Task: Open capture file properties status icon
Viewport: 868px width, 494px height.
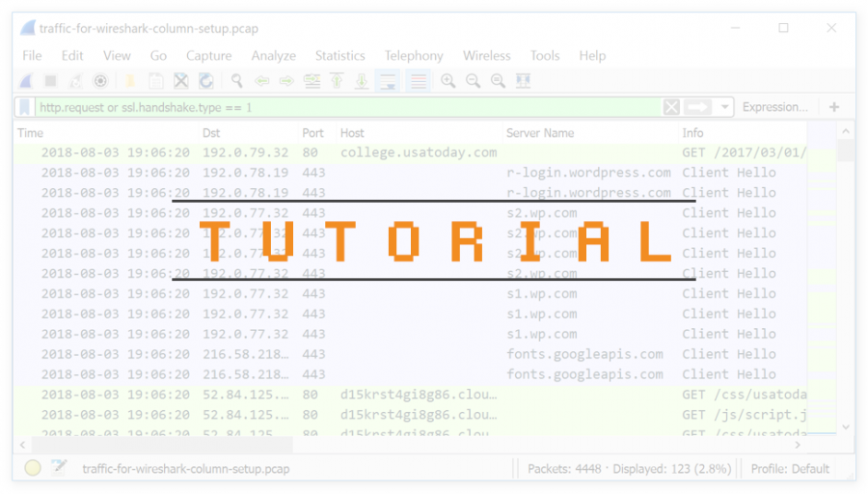Action: point(59,469)
